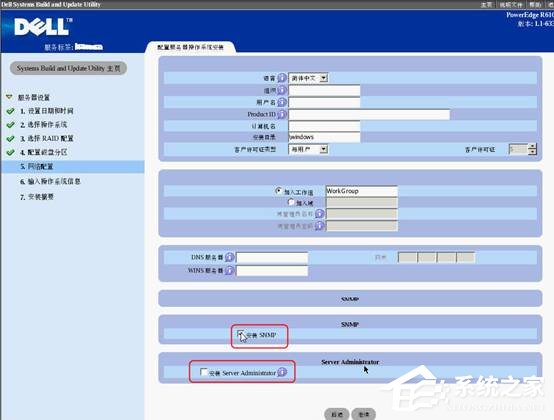Click the info icon next to DNS server
This screenshot has width=554, height=420.
pos(229,258)
